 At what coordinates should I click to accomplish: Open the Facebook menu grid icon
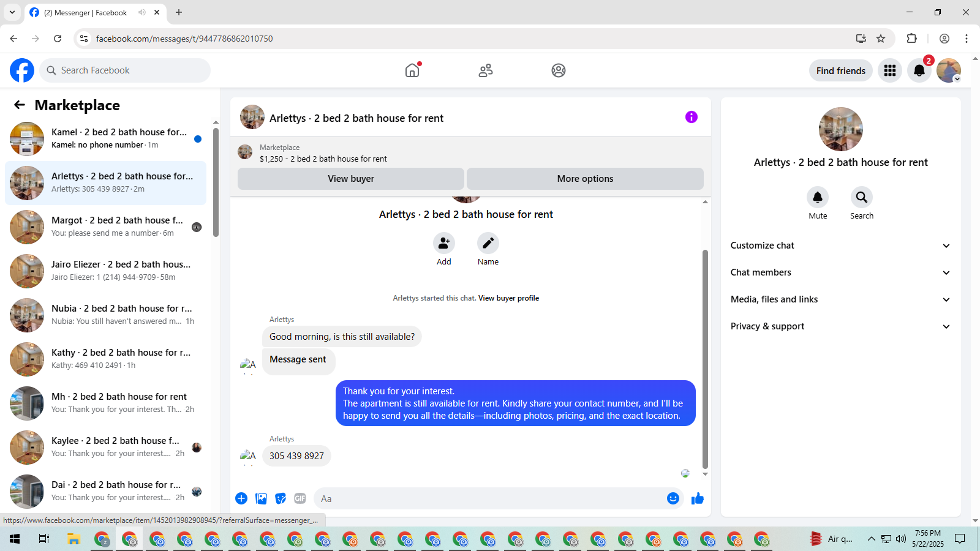(x=890, y=70)
